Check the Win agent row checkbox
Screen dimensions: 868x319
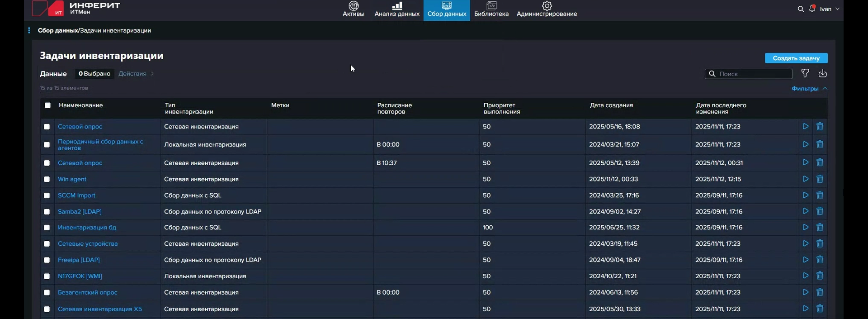click(x=47, y=179)
